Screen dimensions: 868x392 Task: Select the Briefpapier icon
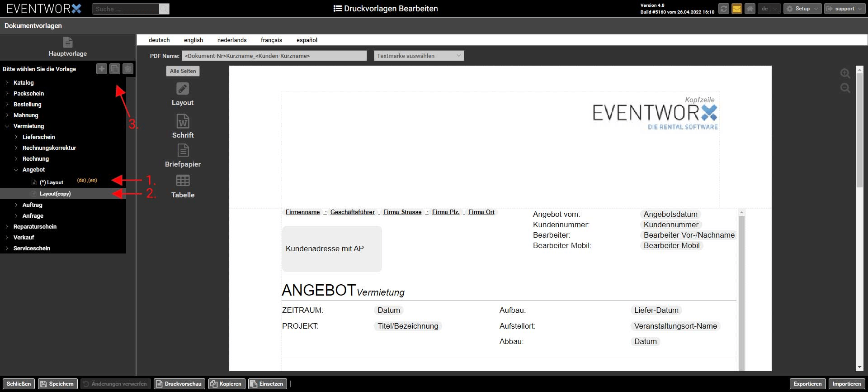pos(183,150)
